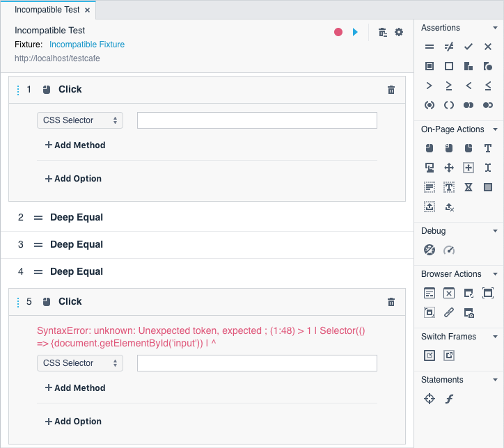Click the delete-all-actions trash list icon
504x448 pixels.
pyautogui.click(x=382, y=32)
